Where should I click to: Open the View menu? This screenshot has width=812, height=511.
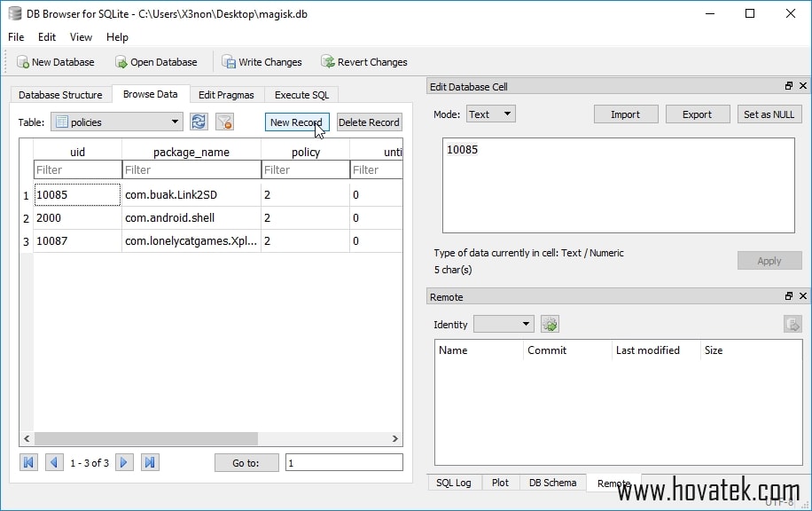coord(81,36)
